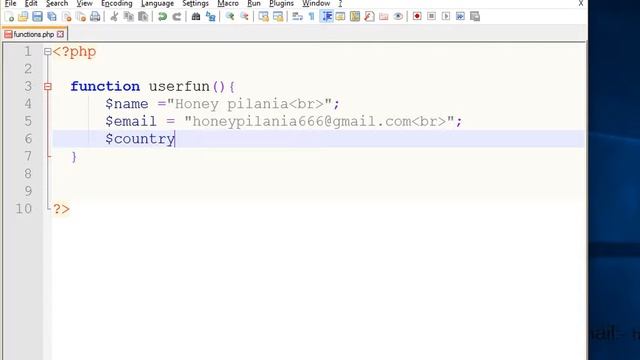640x360 pixels.
Task: Click the Stop Recording macro icon
Action: [x=431, y=16]
